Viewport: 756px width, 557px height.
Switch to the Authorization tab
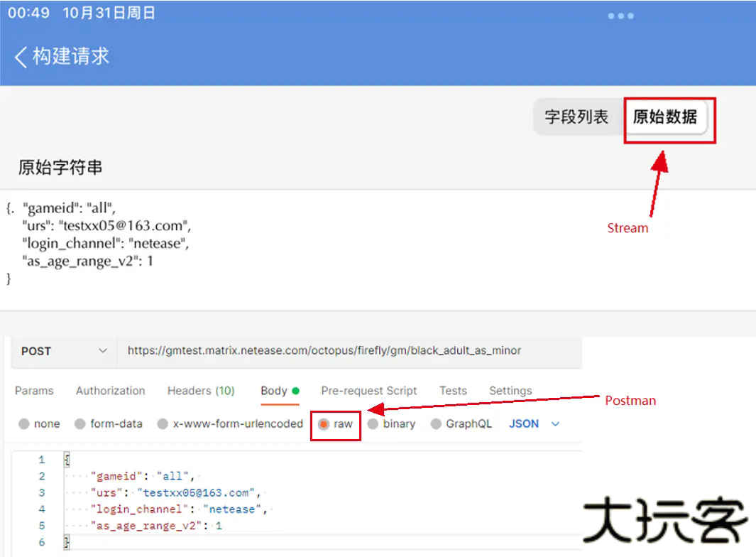[110, 391]
